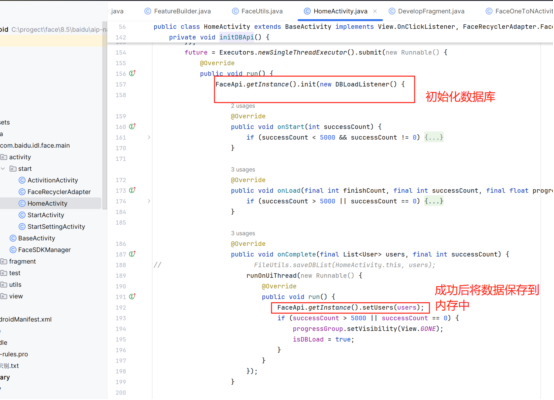Click isDBLoad assignment on line 195
The image size is (554, 400).
[x=323, y=340]
